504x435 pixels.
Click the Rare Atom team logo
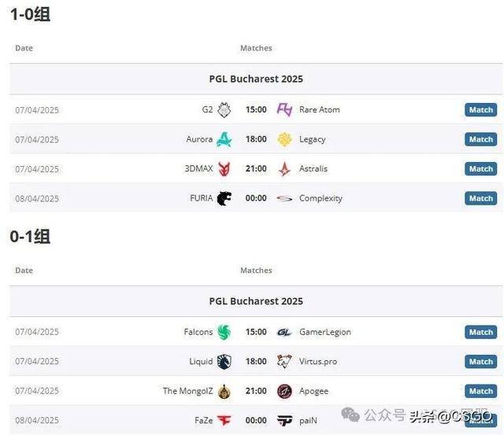tap(284, 110)
